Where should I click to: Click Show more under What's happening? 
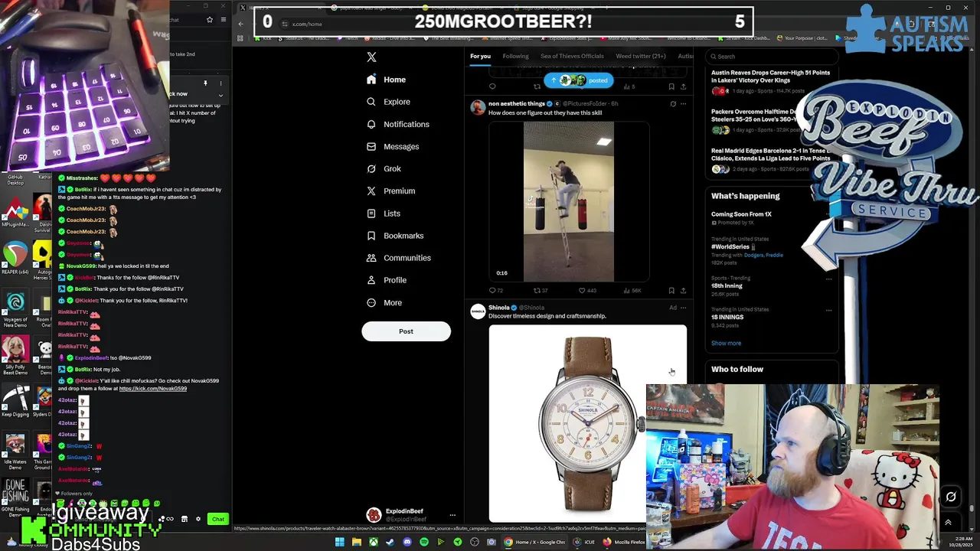point(726,343)
